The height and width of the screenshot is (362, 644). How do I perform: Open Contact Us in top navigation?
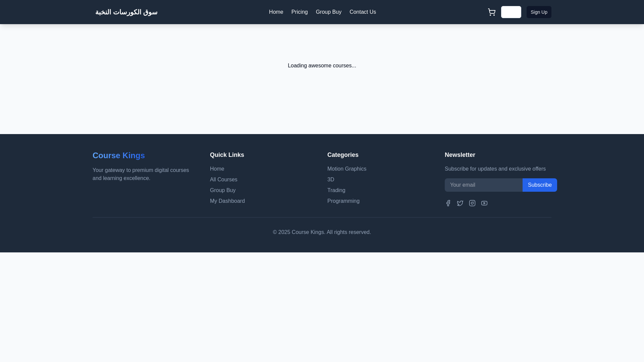pyautogui.click(x=363, y=12)
